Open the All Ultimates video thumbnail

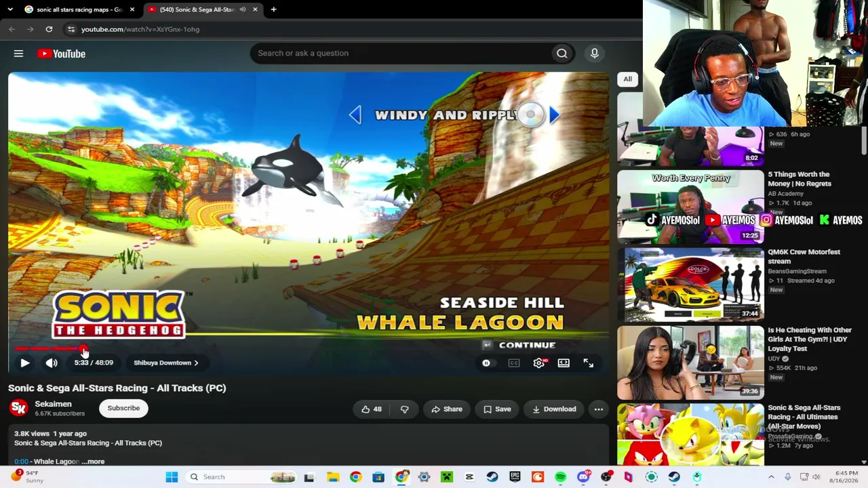[x=690, y=435]
